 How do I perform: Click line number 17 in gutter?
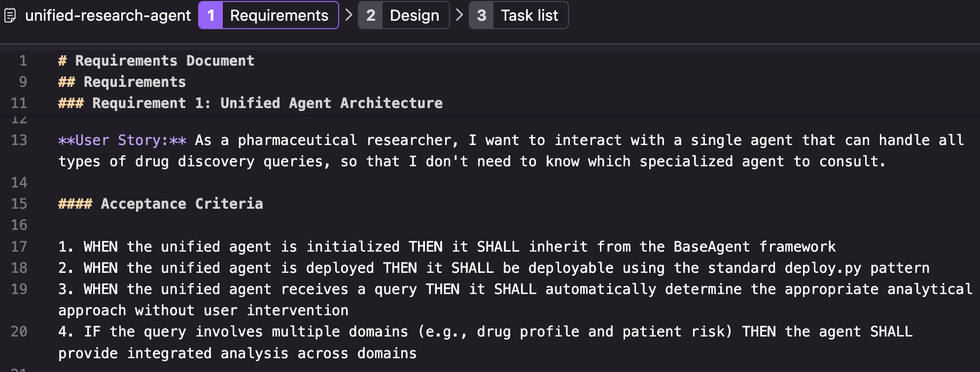(x=19, y=247)
